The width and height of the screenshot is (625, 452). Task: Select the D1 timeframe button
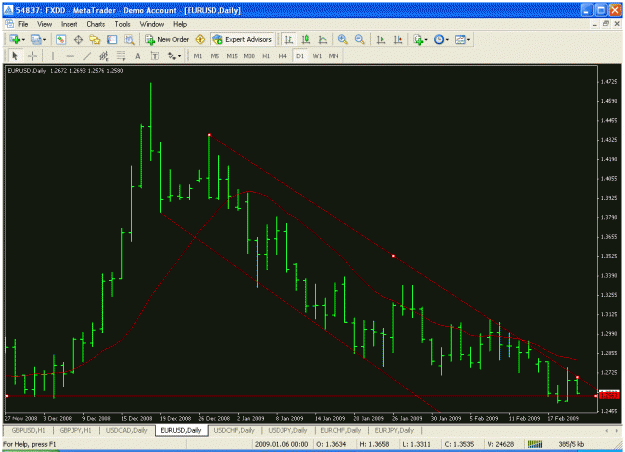coord(300,56)
